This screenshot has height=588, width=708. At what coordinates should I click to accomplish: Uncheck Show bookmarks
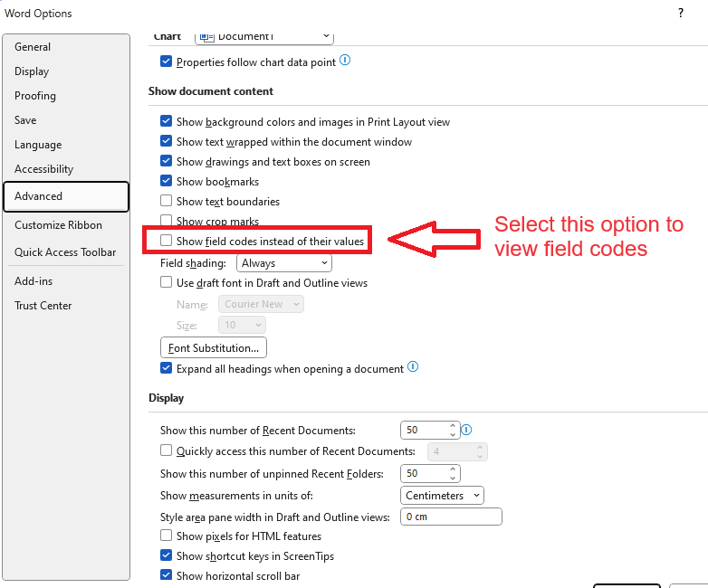167,181
